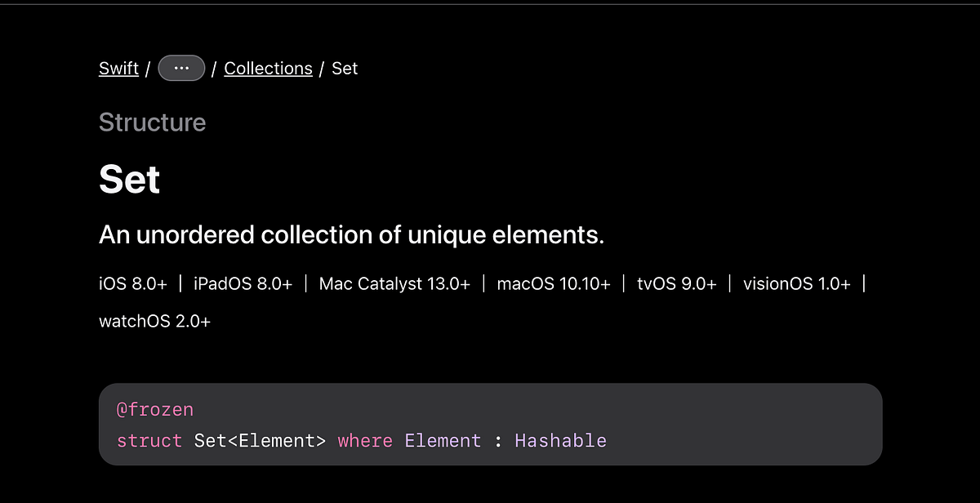The width and height of the screenshot is (980, 503).
Task: Open the Collections breadcrumb link
Action: (x=268, y=69)
